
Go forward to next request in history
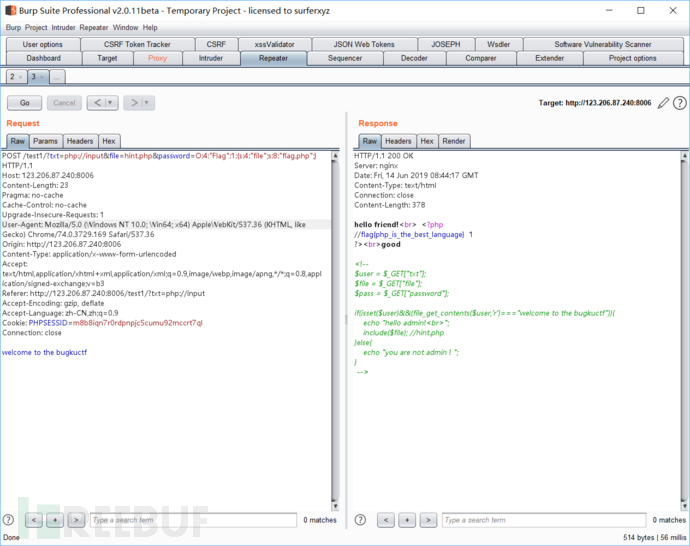pyautogui.click(x=134, y=103)
